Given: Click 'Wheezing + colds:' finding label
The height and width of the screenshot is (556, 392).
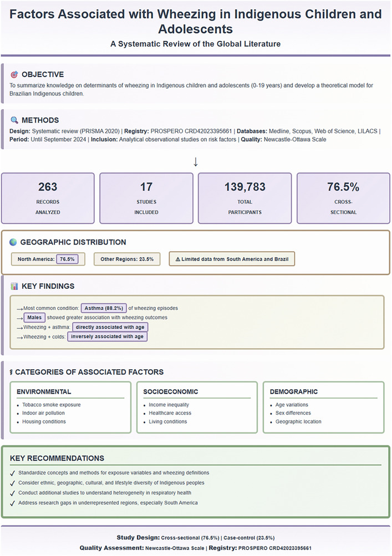Looking at the screenshot, I should [x=44, y=336].
